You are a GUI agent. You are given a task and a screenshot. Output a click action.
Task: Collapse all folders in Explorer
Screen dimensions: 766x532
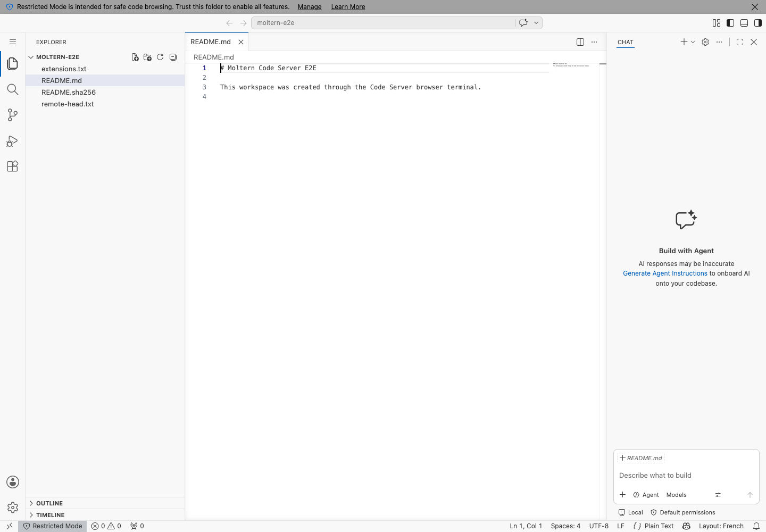pyautogui.click(x=173, y=57)
